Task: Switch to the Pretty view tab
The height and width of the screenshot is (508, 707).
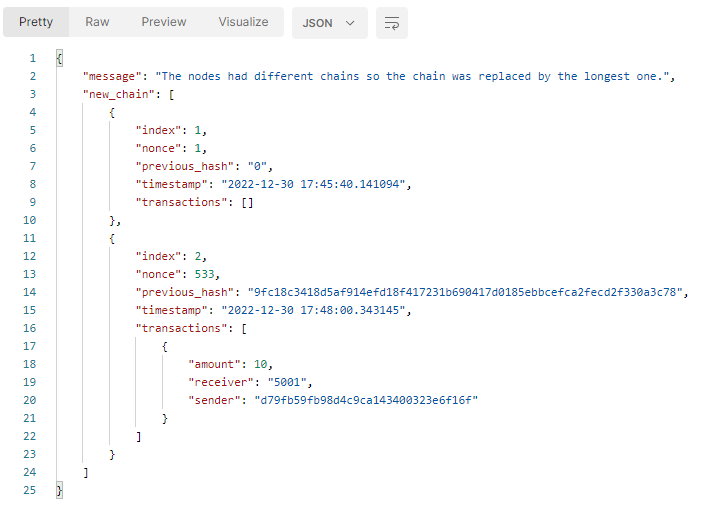Action: tap(36, 22)
